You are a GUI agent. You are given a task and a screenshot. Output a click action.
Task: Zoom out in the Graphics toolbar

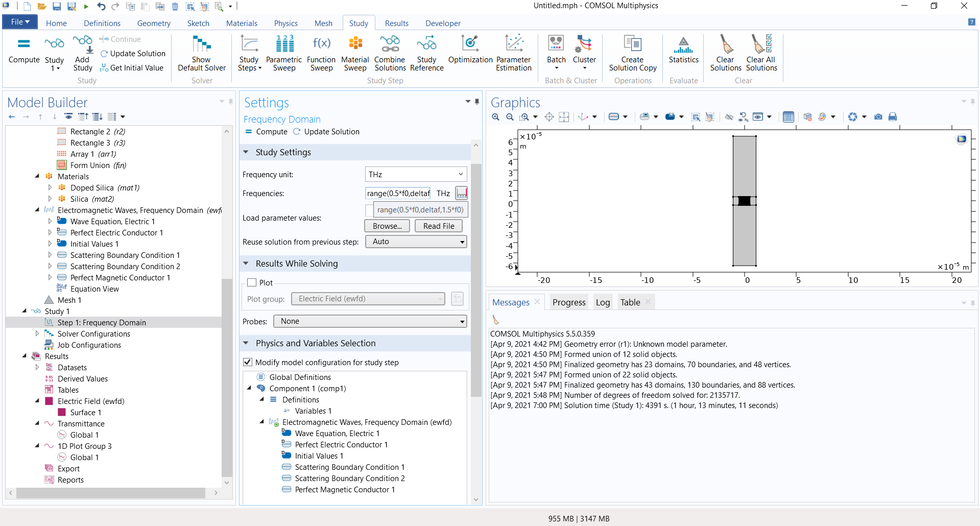[x=510, y=117]
